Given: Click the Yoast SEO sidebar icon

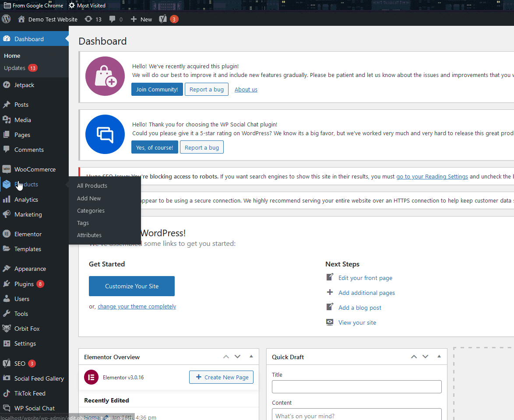Looking at the screenshot, I should (x=6, y=363).
